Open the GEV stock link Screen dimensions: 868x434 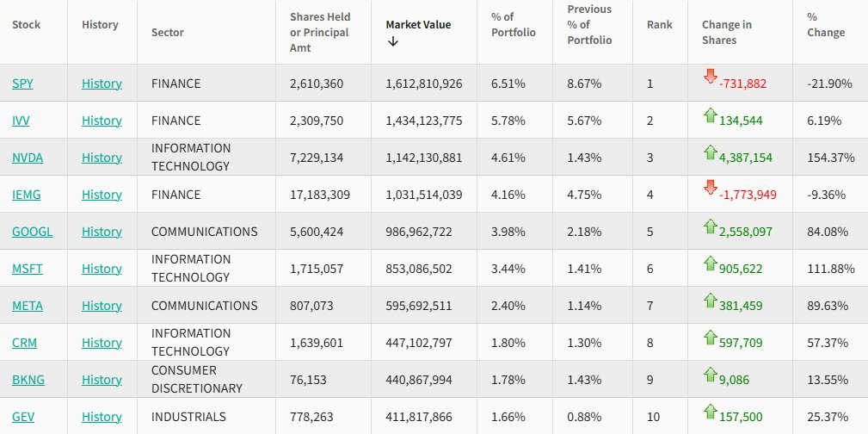click(x=23, y=417)
